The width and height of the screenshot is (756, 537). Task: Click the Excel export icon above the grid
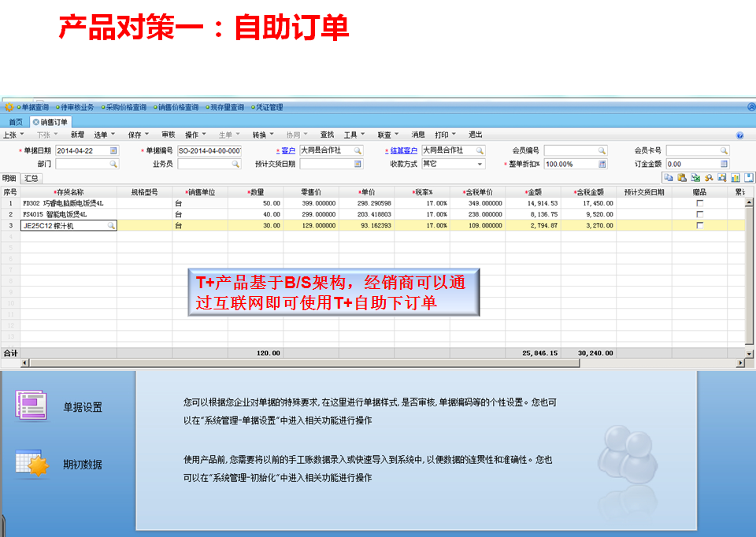point(695,177)
